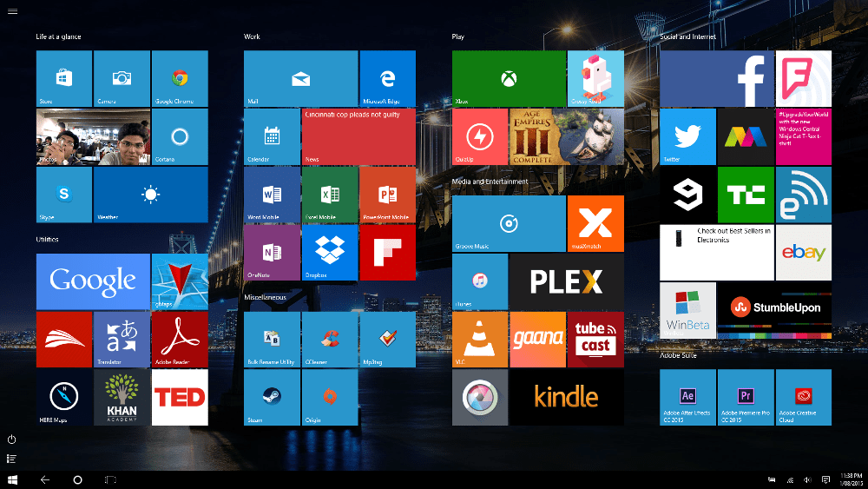Launch Adobe Premiere Pro CC 2015

[746, 398]
